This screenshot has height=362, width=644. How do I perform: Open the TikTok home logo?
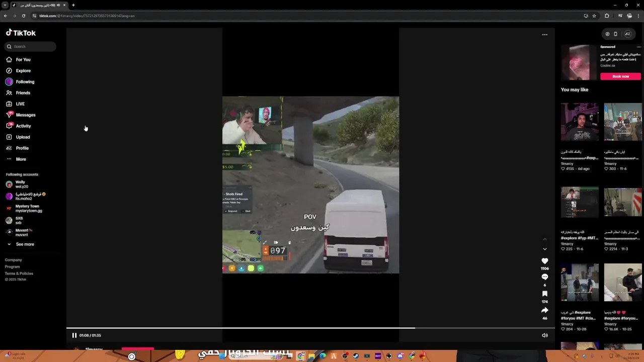tap(21, 33)
